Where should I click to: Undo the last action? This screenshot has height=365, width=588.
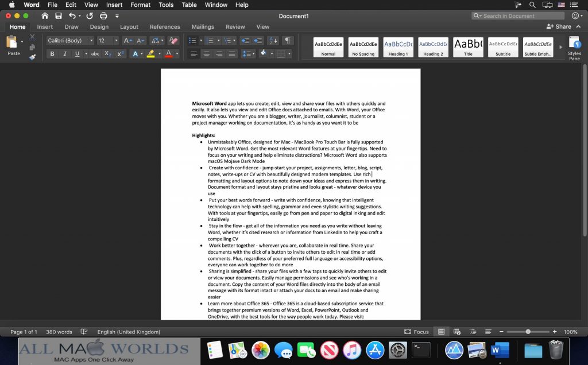click(72, 15)
